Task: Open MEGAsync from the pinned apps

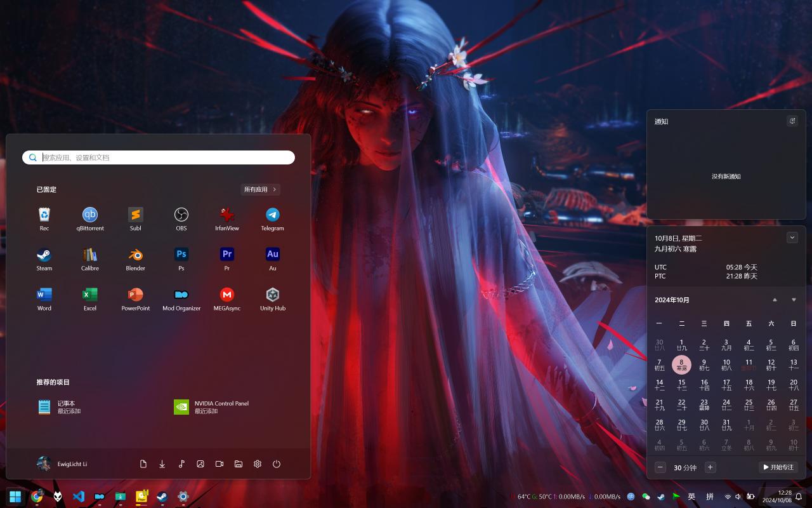Action: [227, 299]
